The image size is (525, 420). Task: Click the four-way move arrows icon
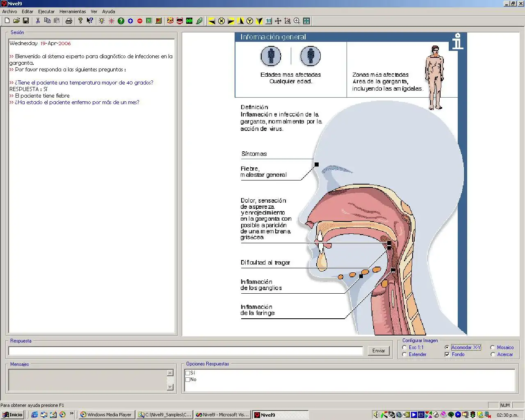[278, 21]
